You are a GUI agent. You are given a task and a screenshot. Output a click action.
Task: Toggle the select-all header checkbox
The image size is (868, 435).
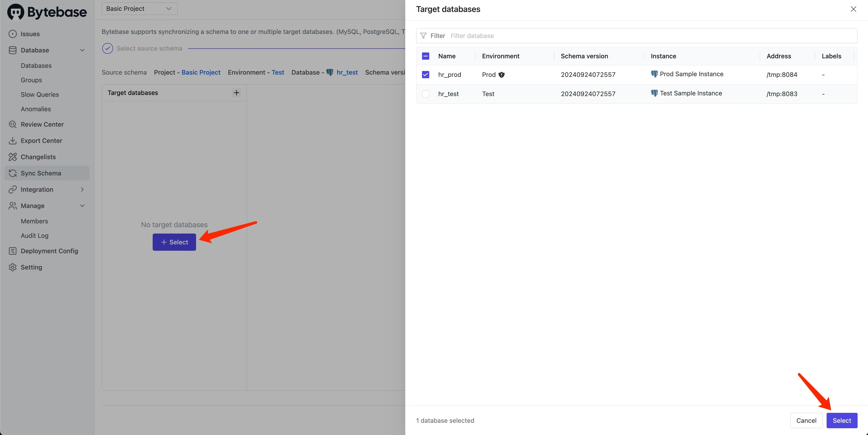coord(426,56)
